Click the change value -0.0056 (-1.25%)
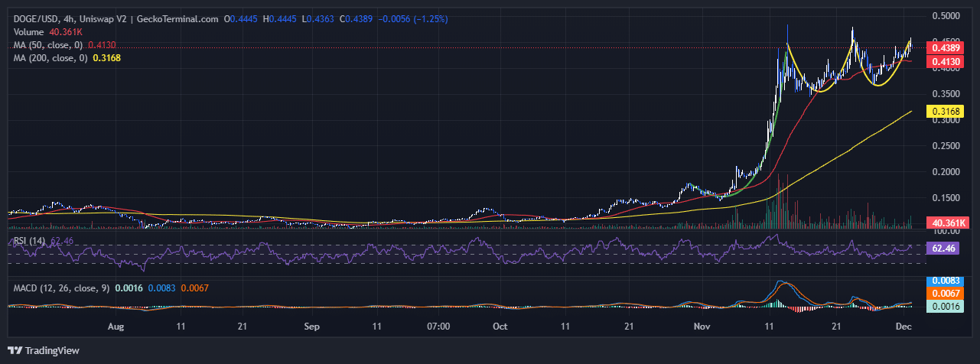 (412, 18)
